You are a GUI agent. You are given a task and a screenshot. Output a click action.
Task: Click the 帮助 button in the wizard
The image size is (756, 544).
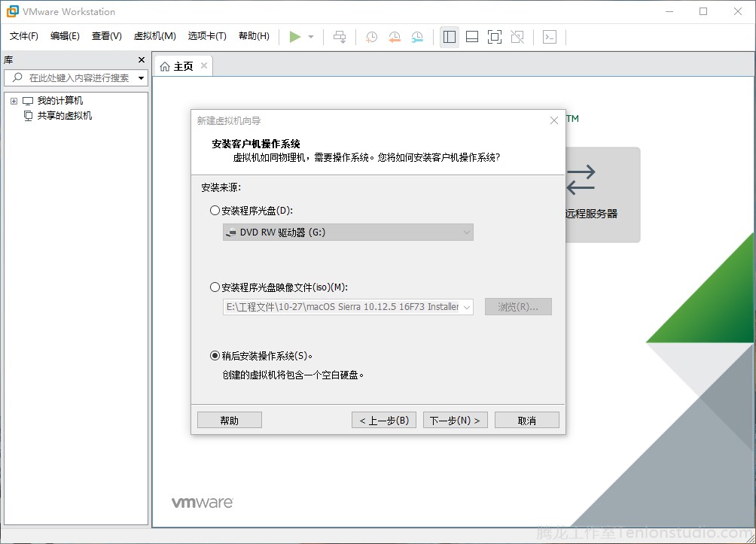pos(230,420)
